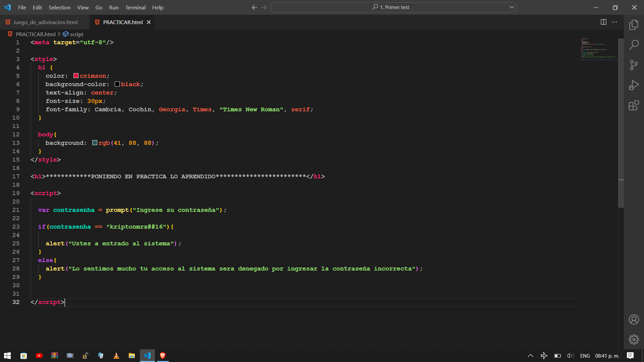644x362 pixels.
Task: Open WinRAR from the taskbar
Action: 55,356
